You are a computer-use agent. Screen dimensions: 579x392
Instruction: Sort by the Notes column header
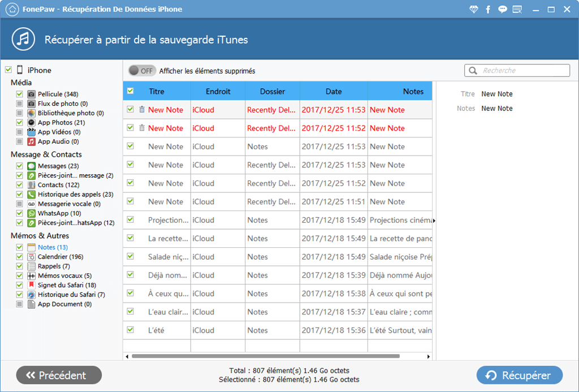click(400, 91)
